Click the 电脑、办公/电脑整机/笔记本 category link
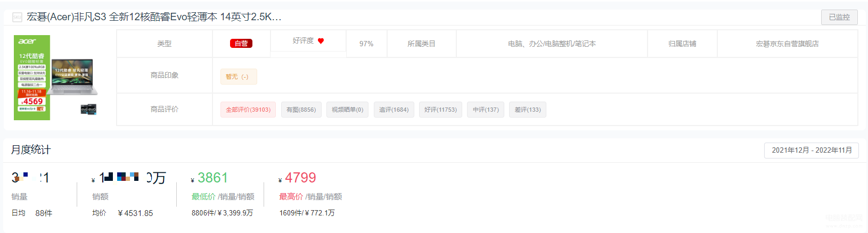 coord(552,44)
